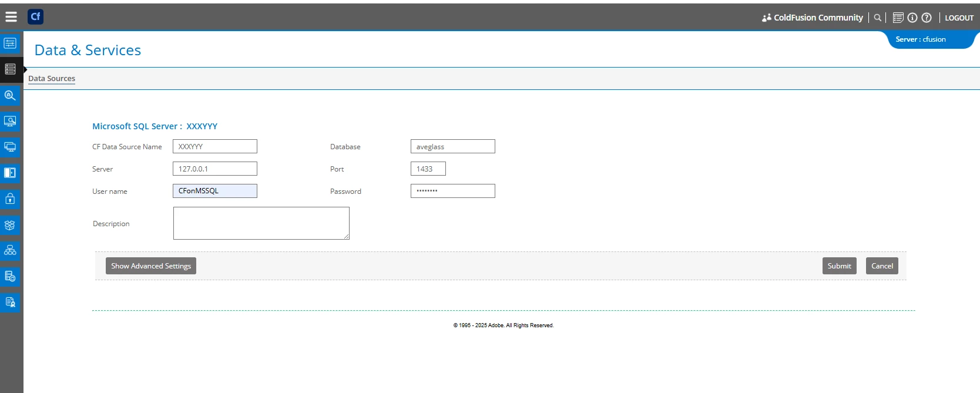Click the Database field containing aveglass
Image resolution: width=980 pixels, height=393 pixels.
coord(453,146)
